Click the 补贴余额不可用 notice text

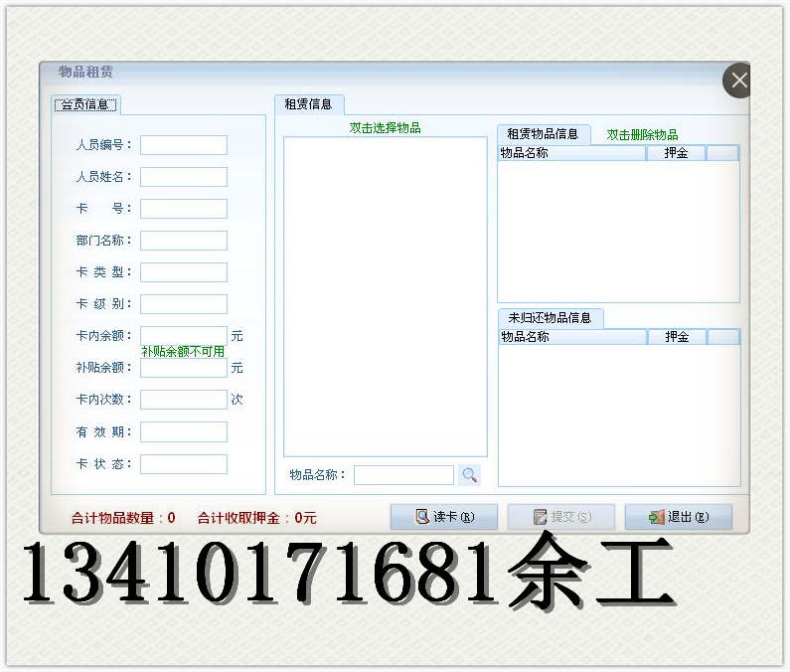click(x=183, y=351)
